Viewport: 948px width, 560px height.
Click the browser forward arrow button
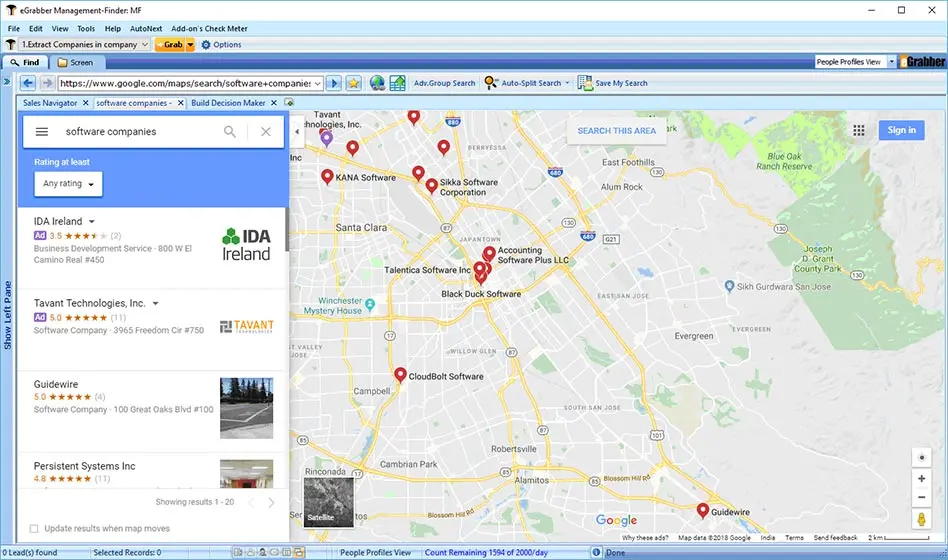click(47, 83)
